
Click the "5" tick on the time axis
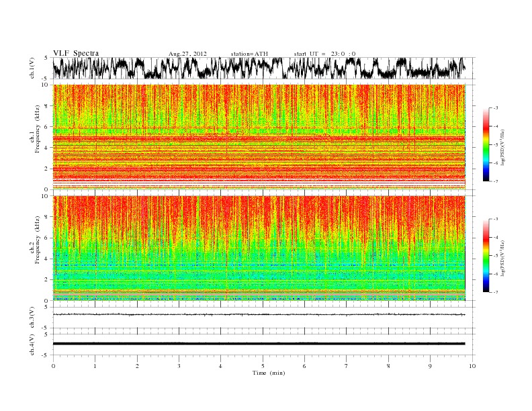(263, 366)
